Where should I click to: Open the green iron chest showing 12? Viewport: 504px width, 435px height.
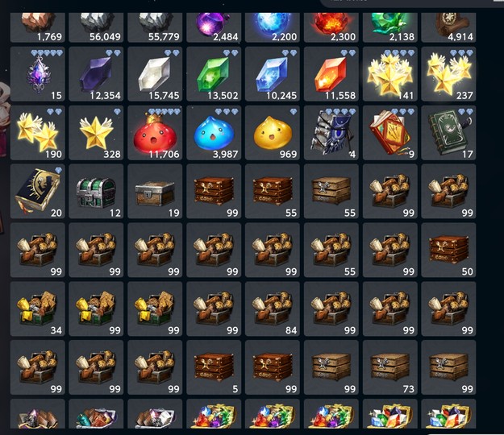(x=96, y=192)
